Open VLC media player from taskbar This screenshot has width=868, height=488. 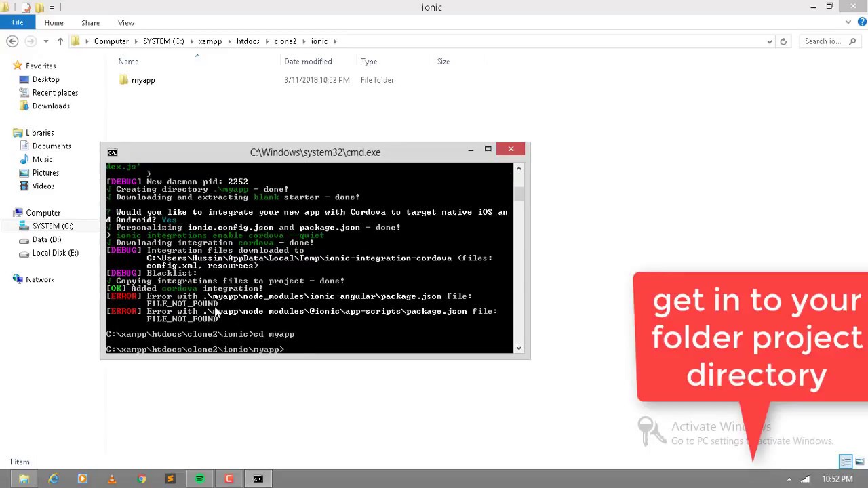tap(112, 479)
